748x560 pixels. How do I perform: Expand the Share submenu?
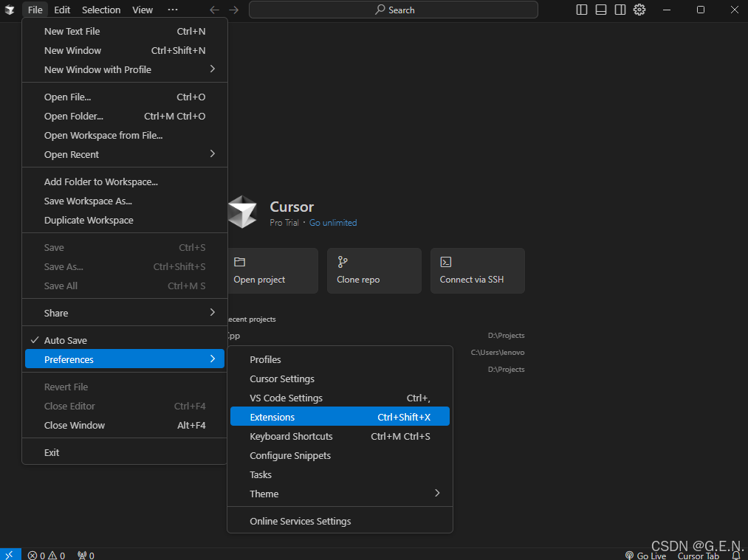point(125,313)
